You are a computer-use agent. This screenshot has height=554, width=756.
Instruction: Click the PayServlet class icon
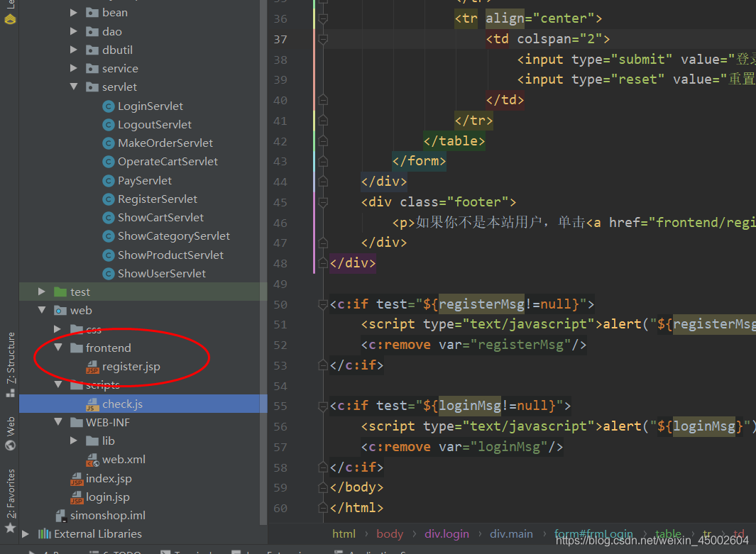click(x=109, y=181)
